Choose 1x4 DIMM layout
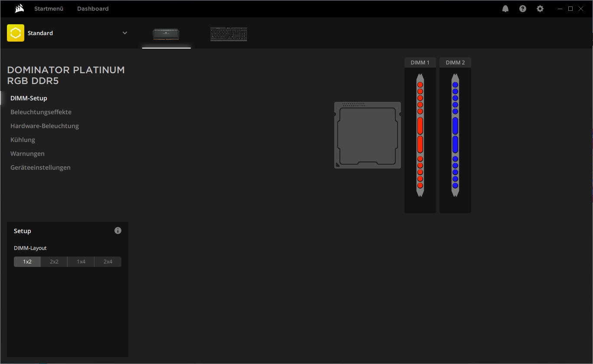This screenshot has width=593, height=364. [81, 262]
